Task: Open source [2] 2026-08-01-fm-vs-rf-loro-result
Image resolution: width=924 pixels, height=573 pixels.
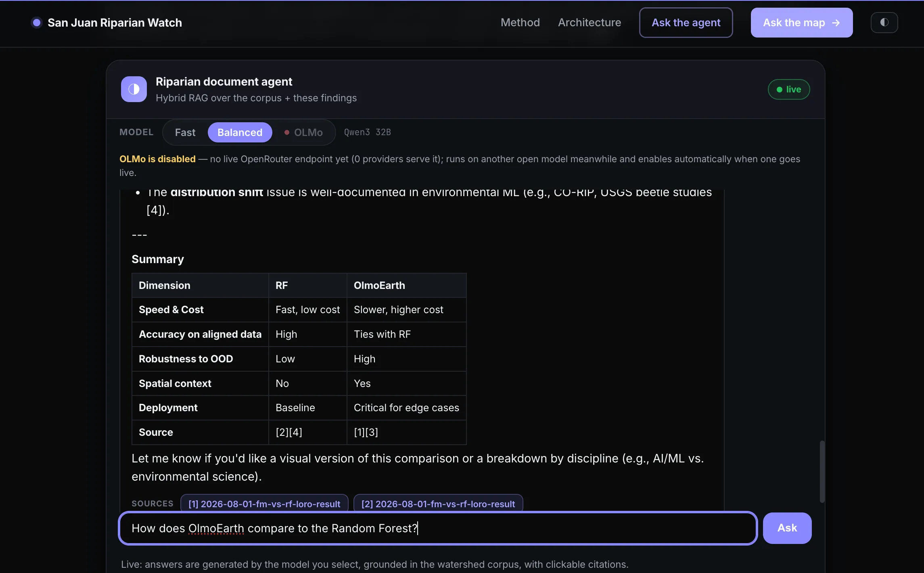Action: coord(438,504)
